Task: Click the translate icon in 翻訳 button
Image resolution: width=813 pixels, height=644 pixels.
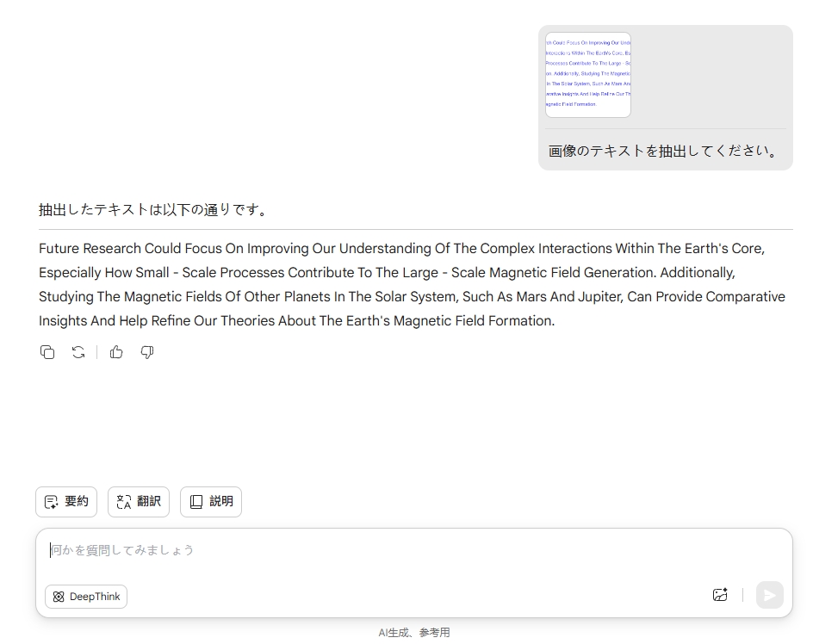Action: click(123, 502)
